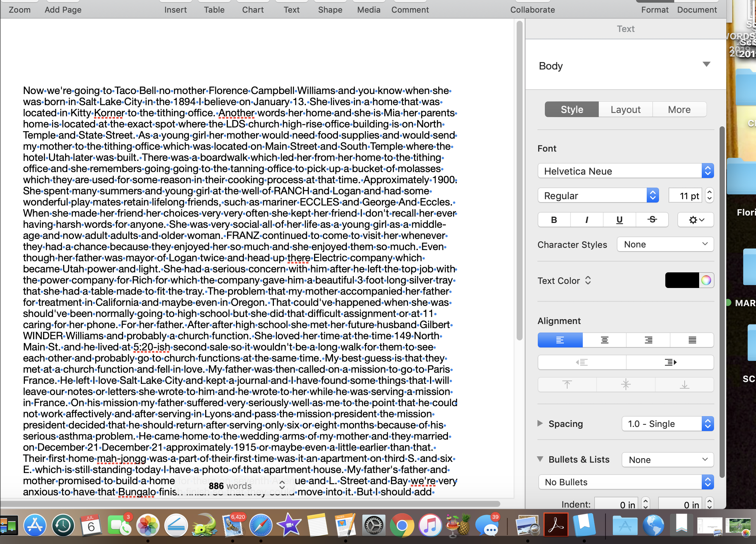Select left text alignment

pos(560,340)
